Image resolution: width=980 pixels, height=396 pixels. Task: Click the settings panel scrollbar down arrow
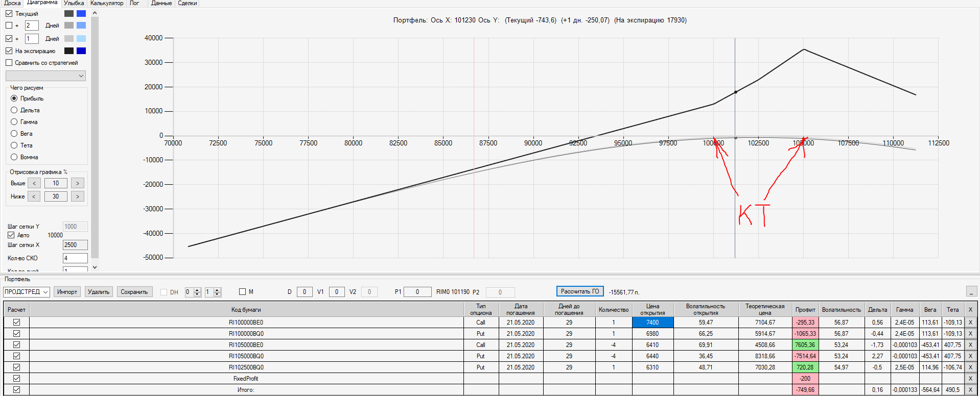95,267
